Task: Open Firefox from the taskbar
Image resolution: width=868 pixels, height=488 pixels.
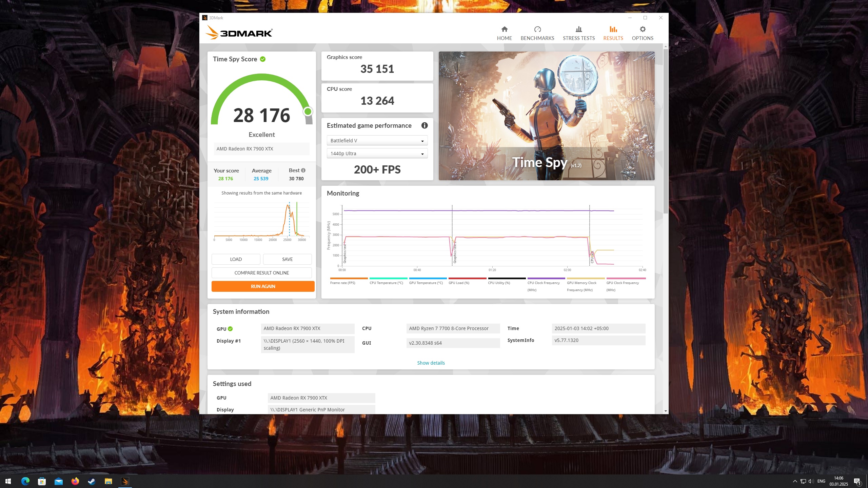Action: [x=75, y=481]
